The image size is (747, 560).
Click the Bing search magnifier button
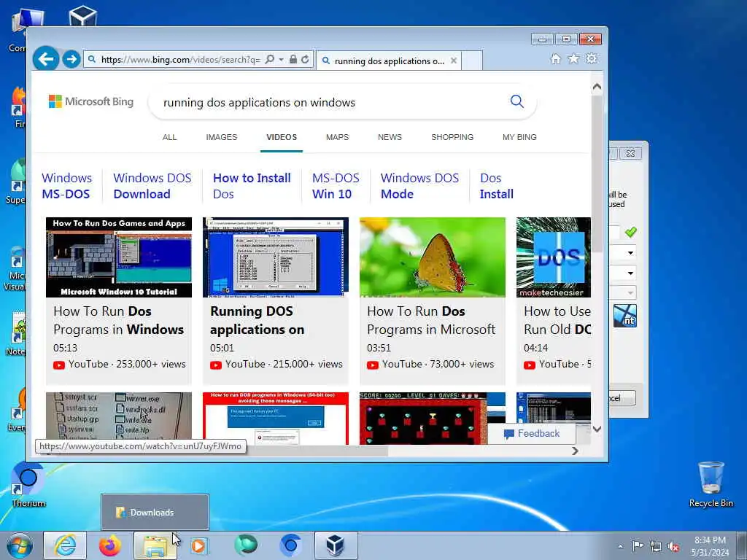click(x=517, y=101)
